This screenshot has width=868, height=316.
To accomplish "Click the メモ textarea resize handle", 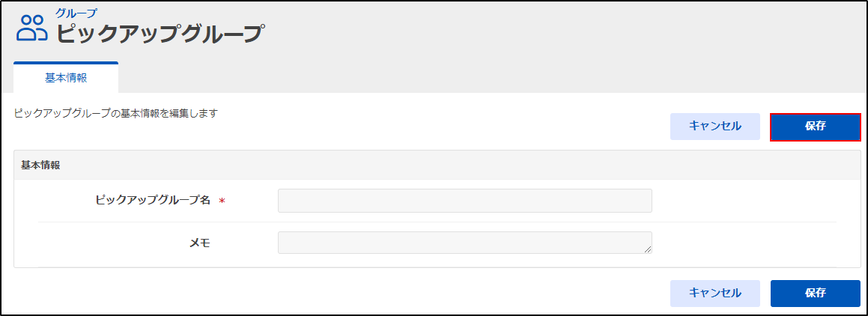I will pos(648,249).
